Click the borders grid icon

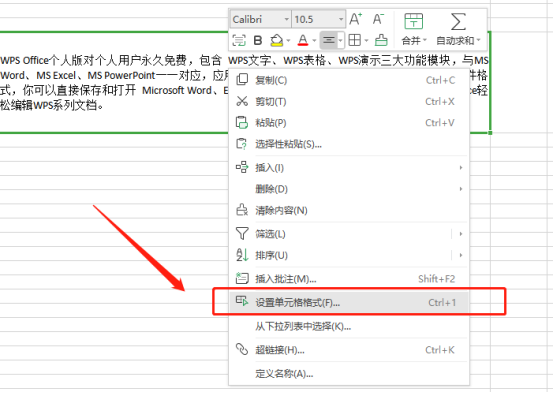point(354,40)
